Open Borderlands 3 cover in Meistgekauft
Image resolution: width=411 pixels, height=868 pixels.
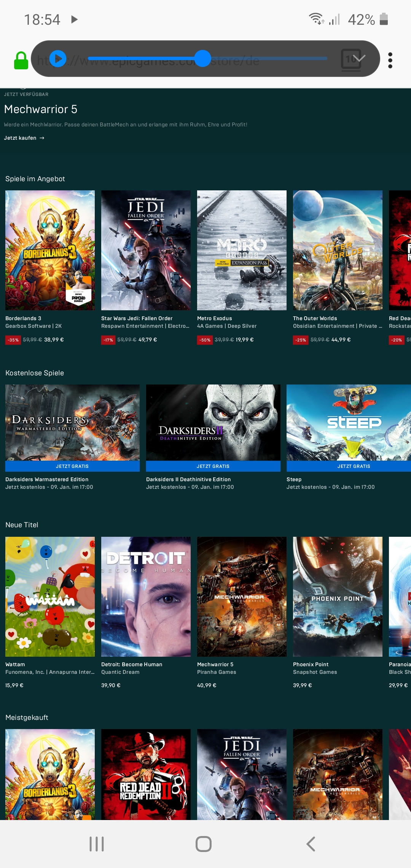pyautogui.click(x=50, y=774)
